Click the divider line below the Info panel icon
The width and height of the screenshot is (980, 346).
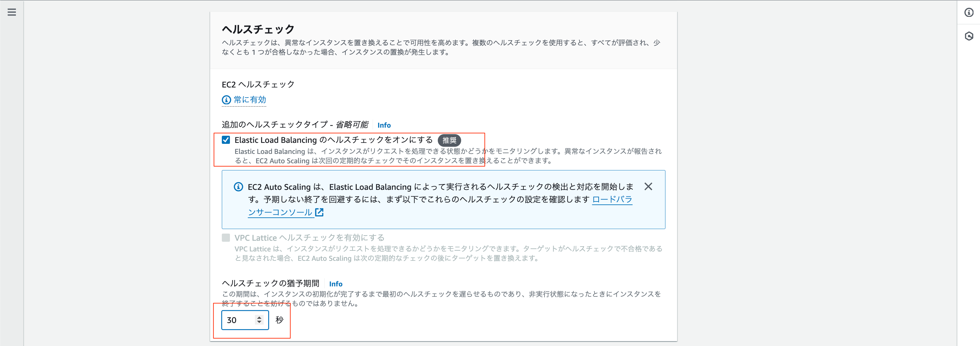tap(969, 24)
